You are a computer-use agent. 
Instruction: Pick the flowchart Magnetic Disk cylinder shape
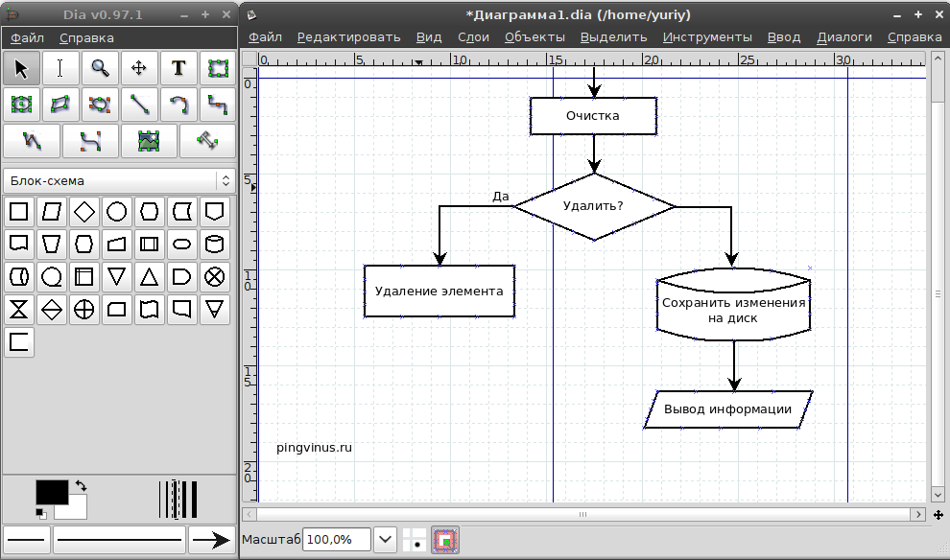(x=215, y=244)
